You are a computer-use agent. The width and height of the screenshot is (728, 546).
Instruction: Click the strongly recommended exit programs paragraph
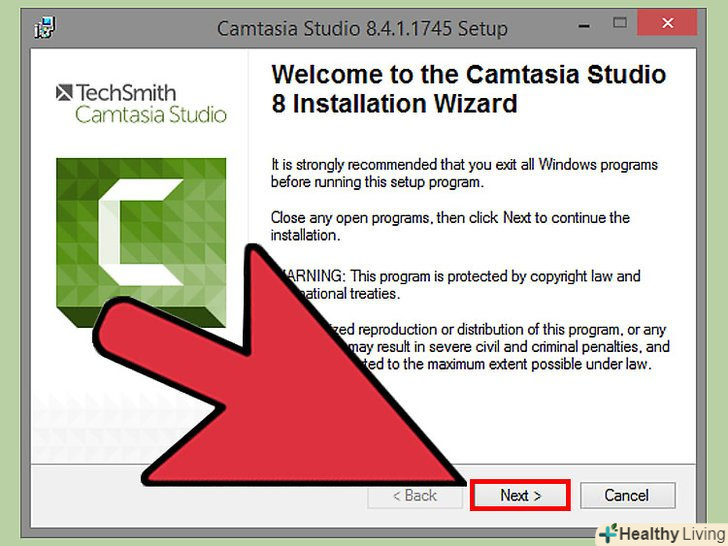click(464, 173)
